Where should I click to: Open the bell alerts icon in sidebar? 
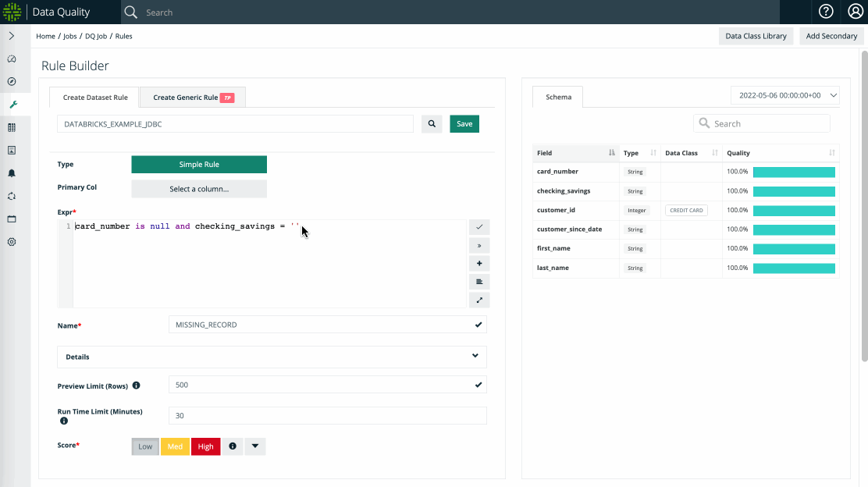click(12, 173)
